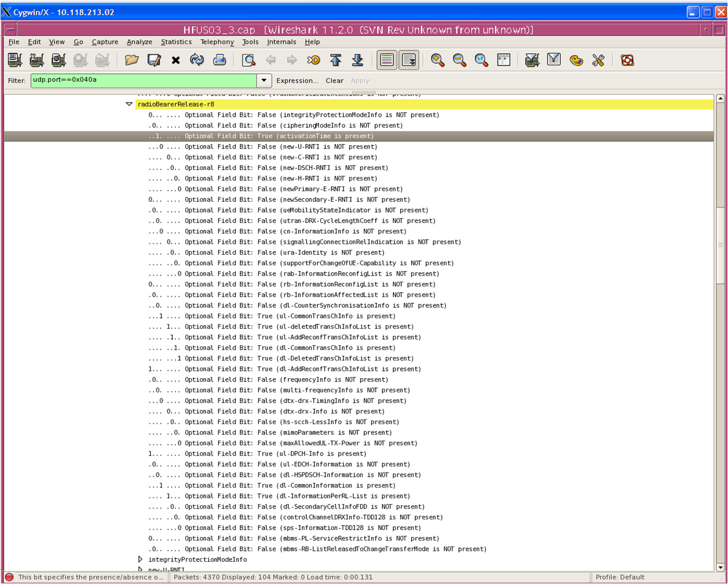
Task: Jump to the last packet icon
Action: (x=357, y=60)
